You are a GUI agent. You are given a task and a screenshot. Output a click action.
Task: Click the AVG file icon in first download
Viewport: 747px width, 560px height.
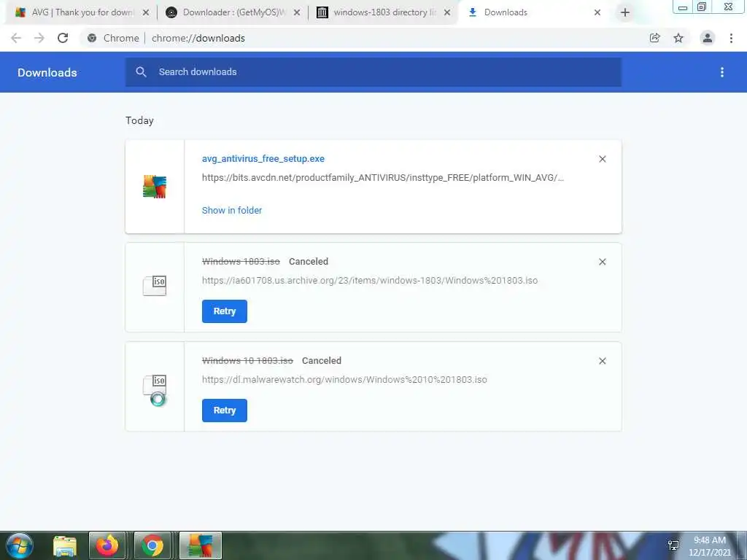[x=155, y=187]
